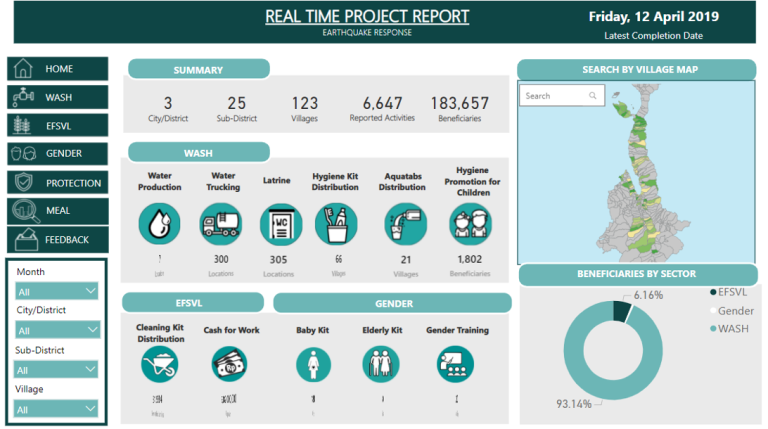Expand the Village filter dropdown
The image size is (768, 429).
tap(57, 408)
